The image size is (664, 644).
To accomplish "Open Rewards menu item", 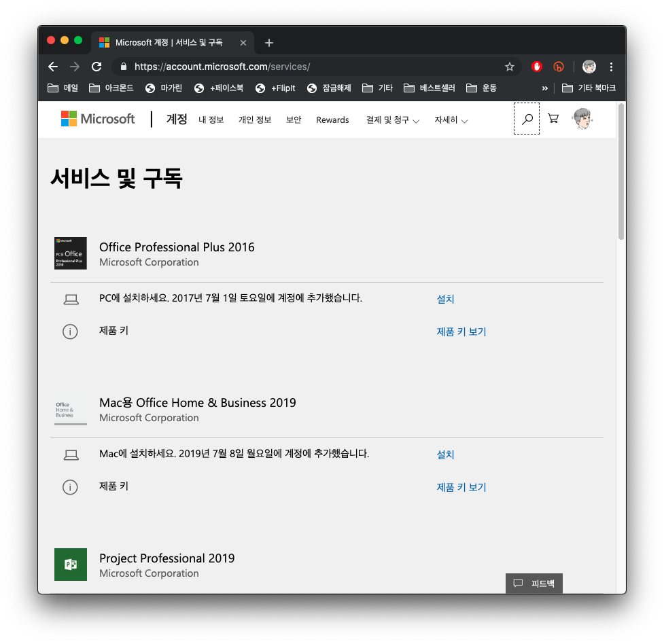I will pos(332,120).
